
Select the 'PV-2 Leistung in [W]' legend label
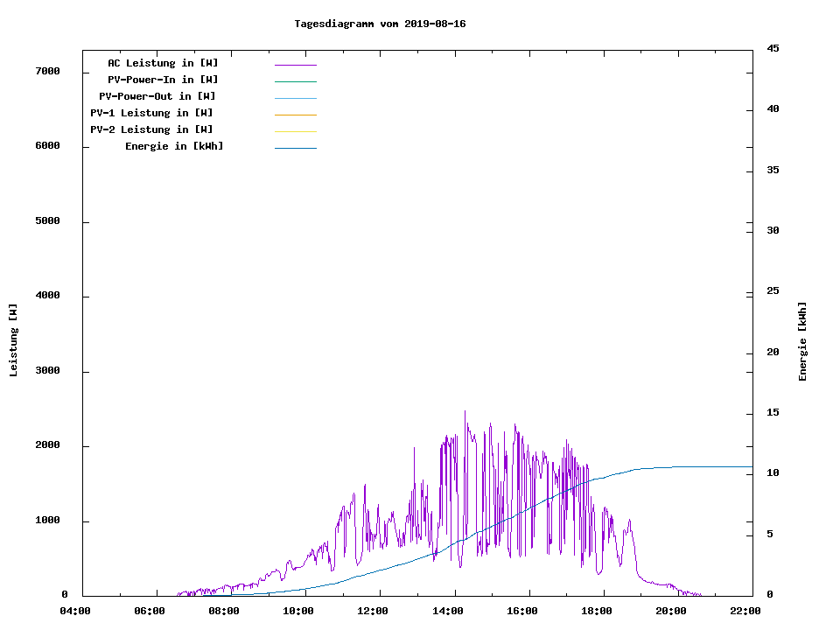[151, 129]
